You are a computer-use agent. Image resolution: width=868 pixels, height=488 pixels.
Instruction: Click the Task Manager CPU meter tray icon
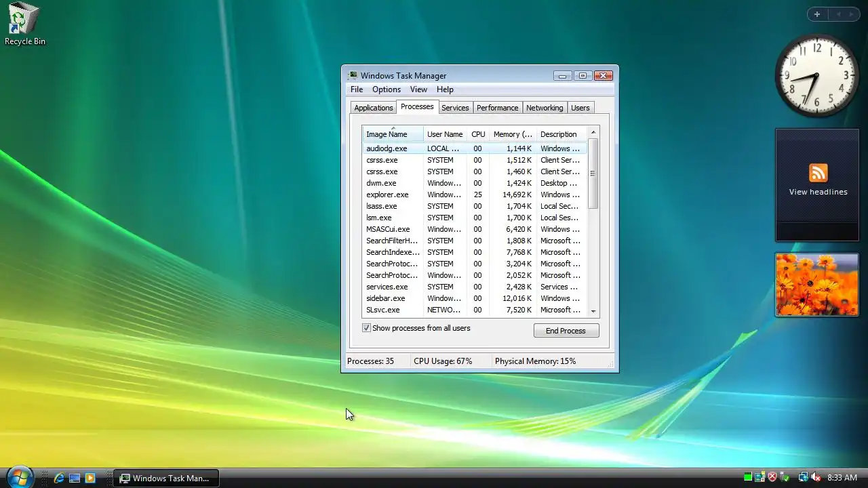[x=748, y=477]
